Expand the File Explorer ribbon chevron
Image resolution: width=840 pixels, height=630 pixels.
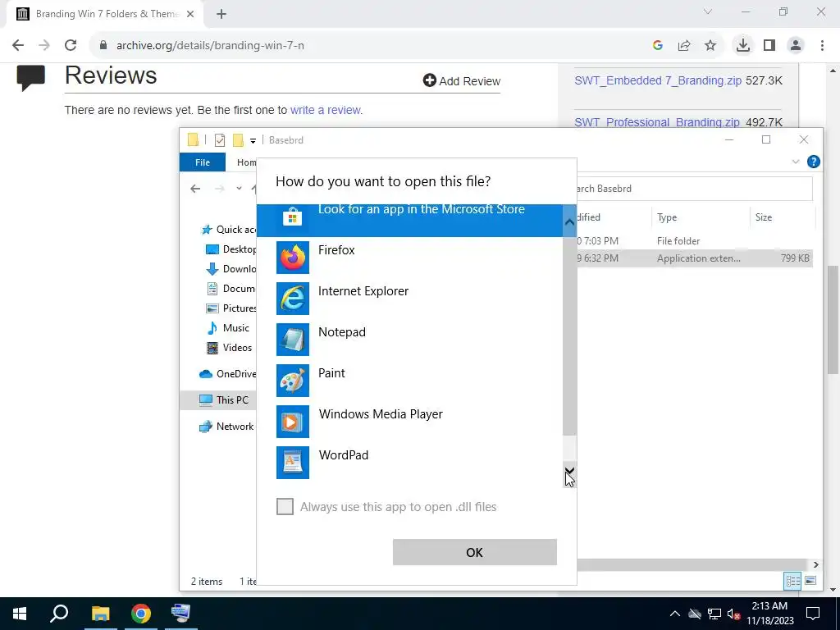pos(796,162)
